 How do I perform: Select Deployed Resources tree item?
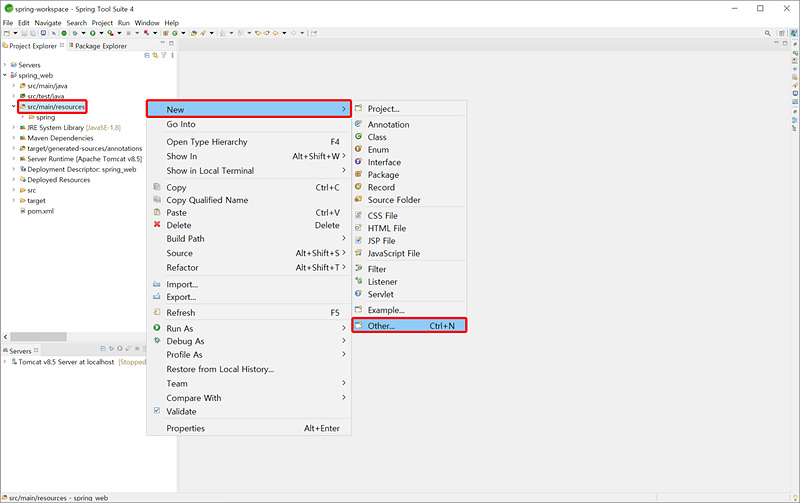coord(58,180)
